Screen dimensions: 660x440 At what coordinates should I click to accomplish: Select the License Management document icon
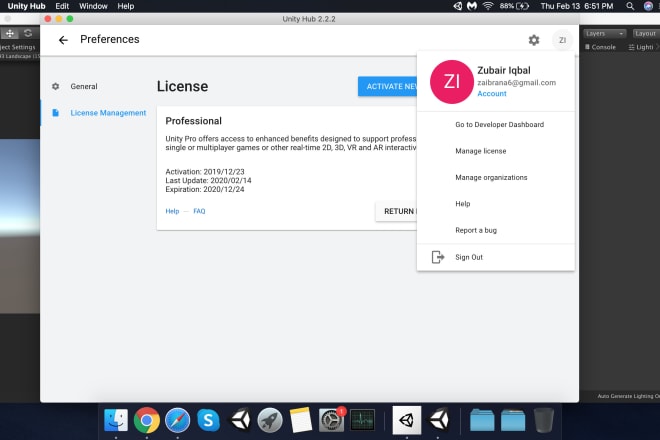[x=56, y=113]
